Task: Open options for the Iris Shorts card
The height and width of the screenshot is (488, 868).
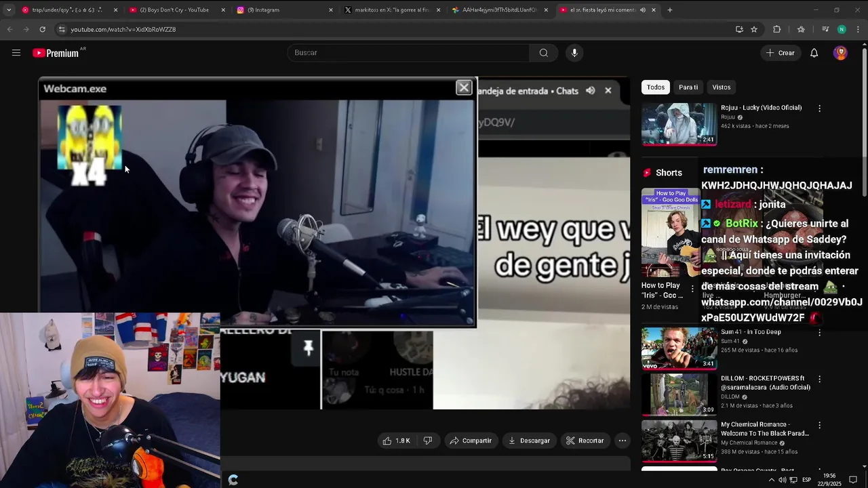Action: pyautogui.click(x=692, y=289)
